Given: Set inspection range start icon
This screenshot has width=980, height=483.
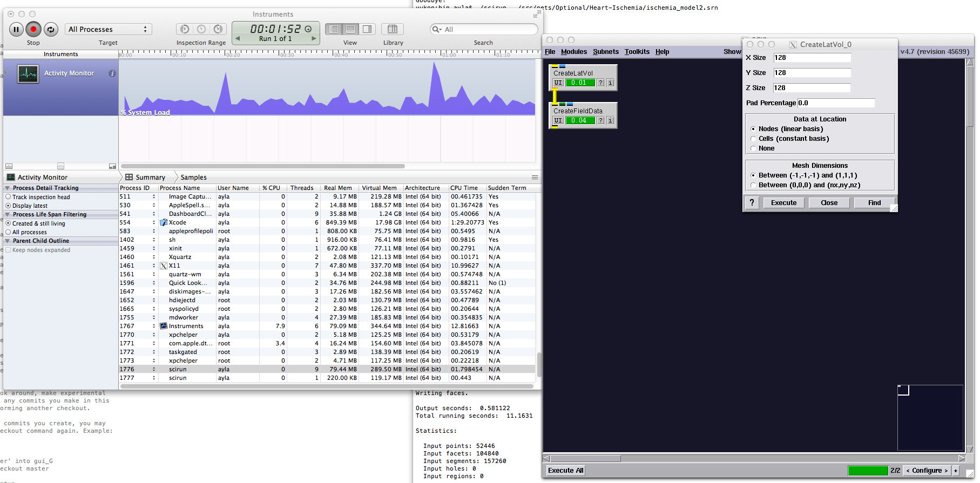Looking at the screenshot, I should [x=185, y=29].
